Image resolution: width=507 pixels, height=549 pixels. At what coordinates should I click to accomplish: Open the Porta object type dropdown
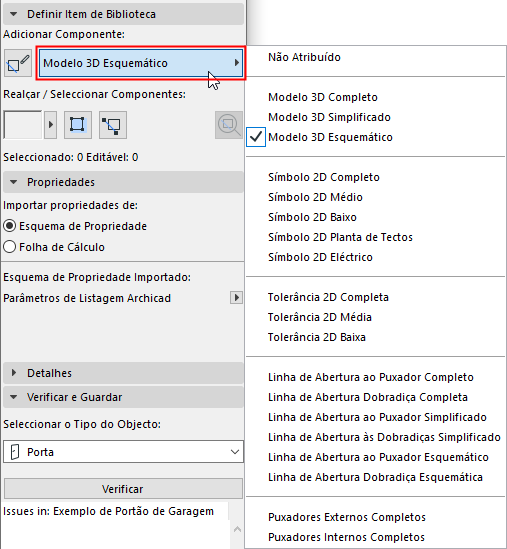pyautogui.click(x=123, y=452)
